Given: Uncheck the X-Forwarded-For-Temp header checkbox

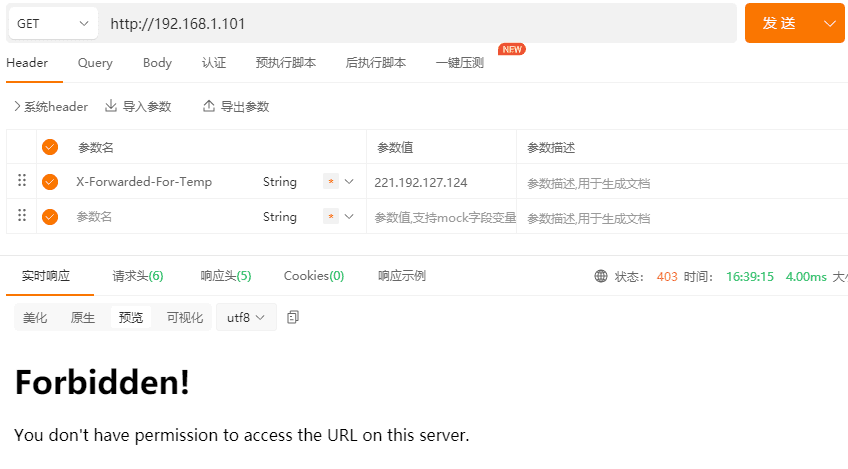Looking at the screenshot, I should [50, 182].
